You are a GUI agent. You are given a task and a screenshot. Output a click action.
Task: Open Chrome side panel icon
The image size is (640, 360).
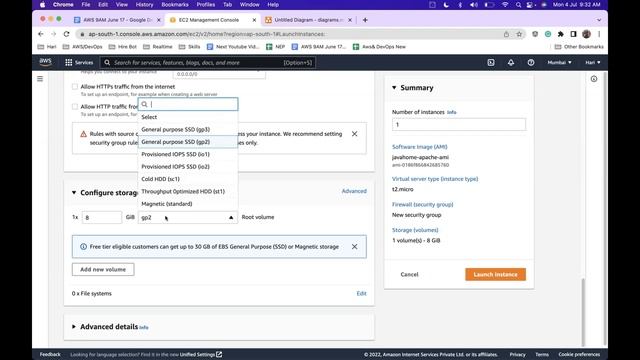click(573, 34)
